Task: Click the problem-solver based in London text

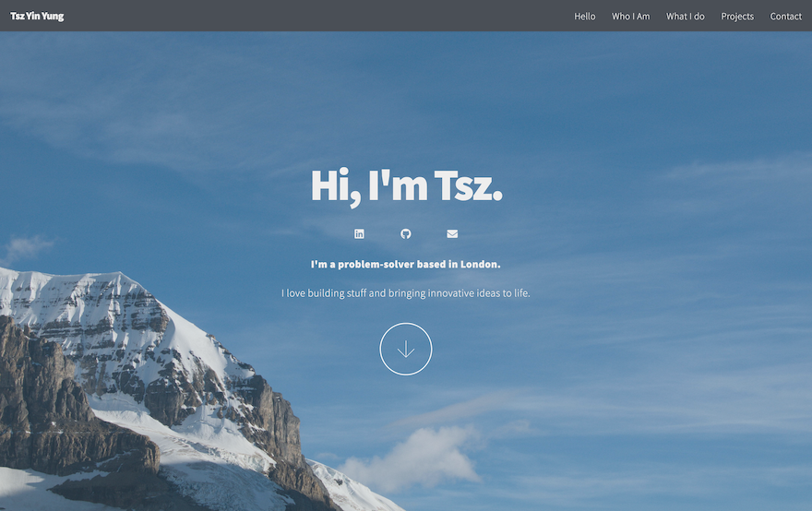Action: [x=405, y=264]
